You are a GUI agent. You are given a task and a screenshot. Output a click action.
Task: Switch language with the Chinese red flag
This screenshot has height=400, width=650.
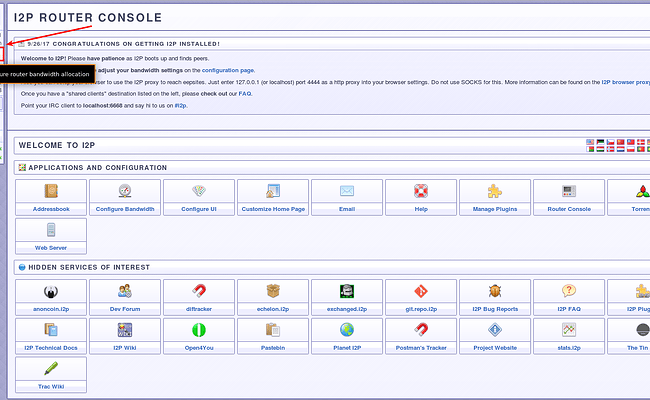pos(621,142)
